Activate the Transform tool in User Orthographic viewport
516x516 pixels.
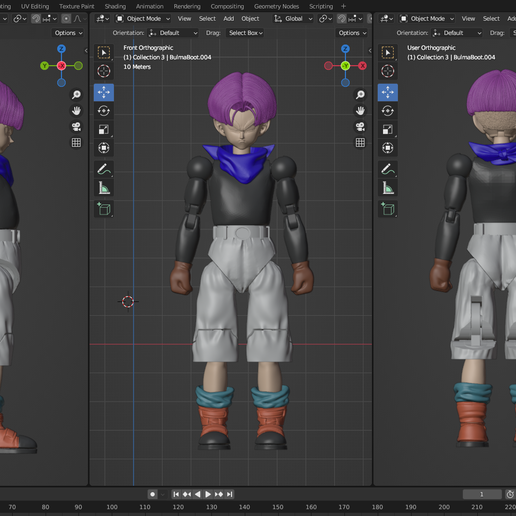[x=388, y=148]
